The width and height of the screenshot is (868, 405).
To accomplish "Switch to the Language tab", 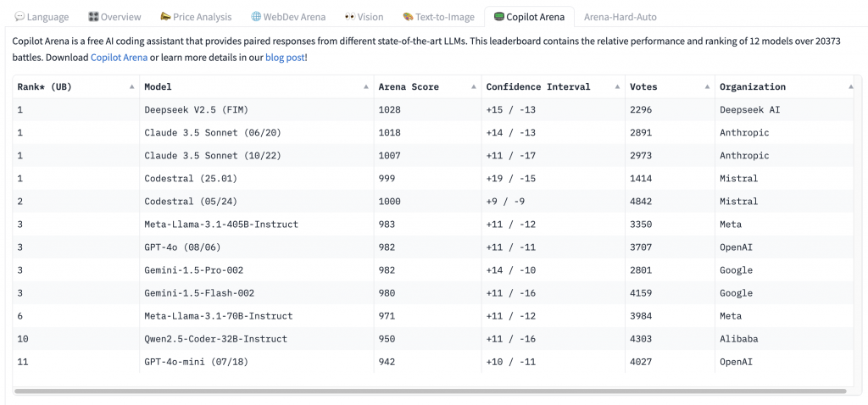I will (42, 17).
